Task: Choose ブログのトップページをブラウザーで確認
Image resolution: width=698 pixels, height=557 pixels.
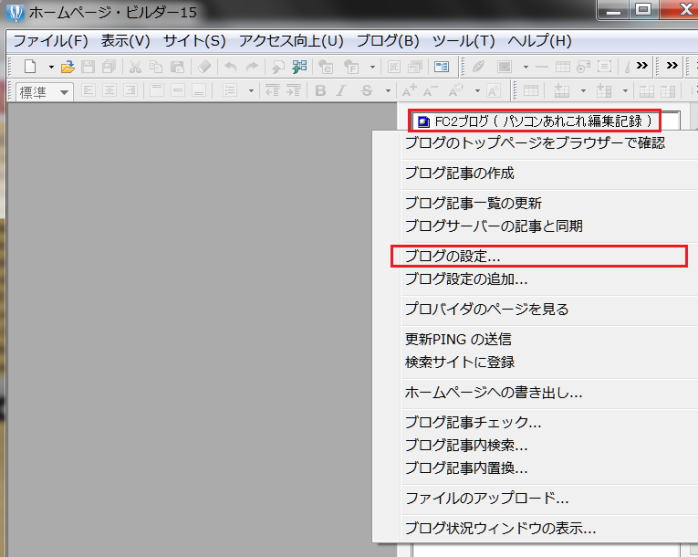Action: [535, 143]
